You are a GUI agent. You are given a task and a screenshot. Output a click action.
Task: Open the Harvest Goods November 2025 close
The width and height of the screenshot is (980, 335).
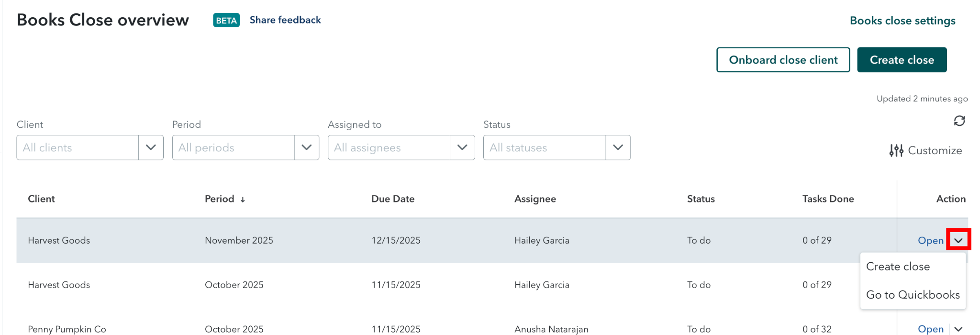(930, 241)
